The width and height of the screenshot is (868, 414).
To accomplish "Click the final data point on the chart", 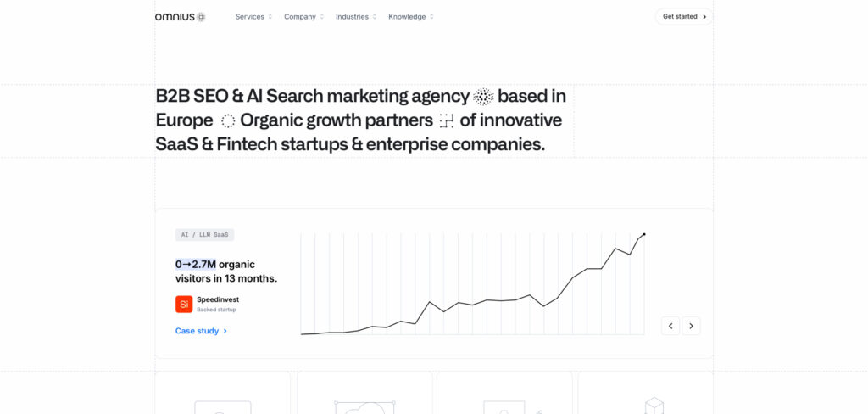I will click(644, 234).
